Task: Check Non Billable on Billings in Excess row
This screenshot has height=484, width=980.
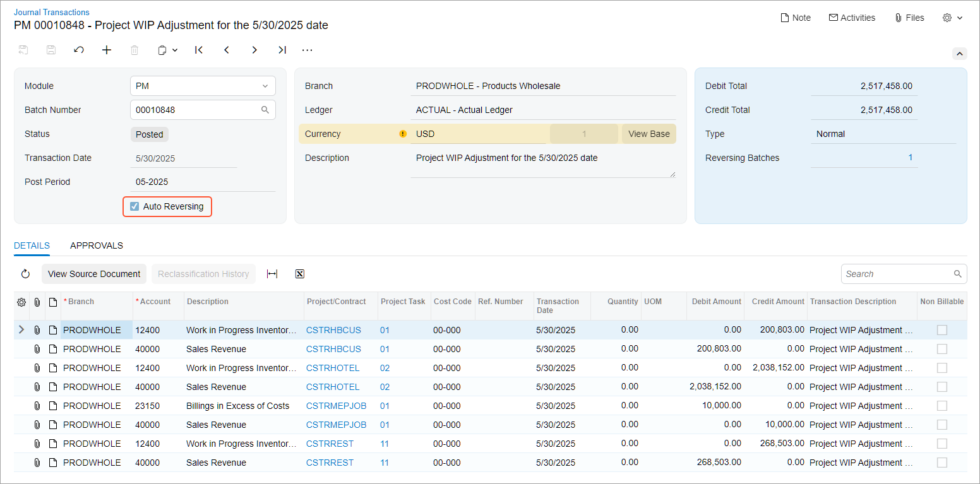Action: pos(941,406)
